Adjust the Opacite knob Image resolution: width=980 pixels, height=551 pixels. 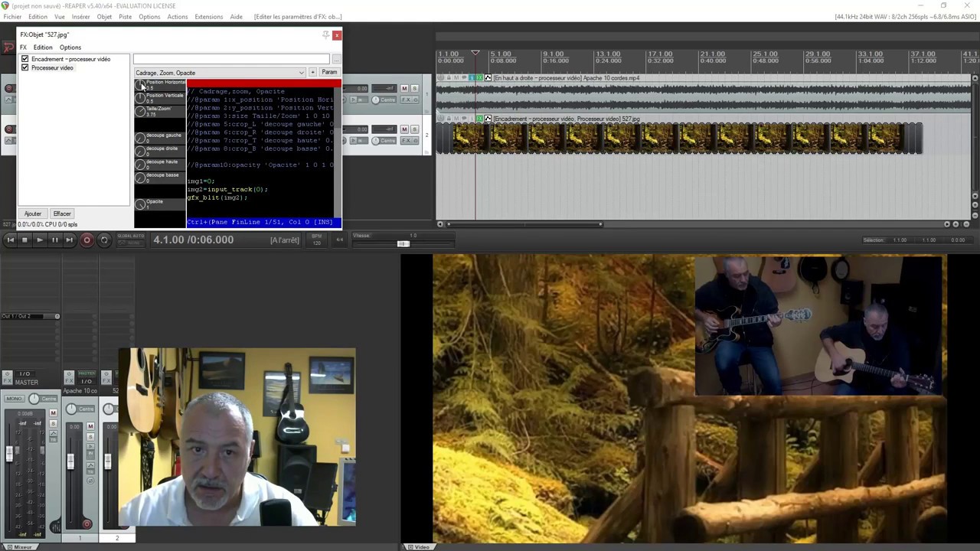[140, 204]
